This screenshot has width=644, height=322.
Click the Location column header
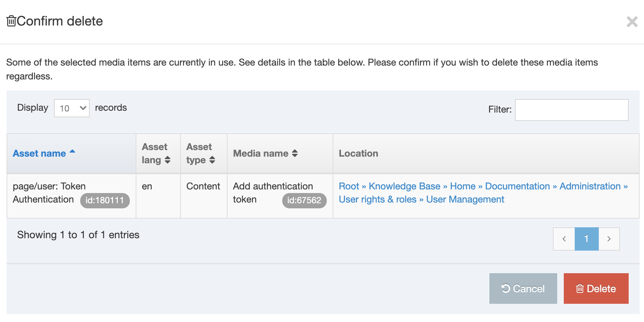[358, 153]
